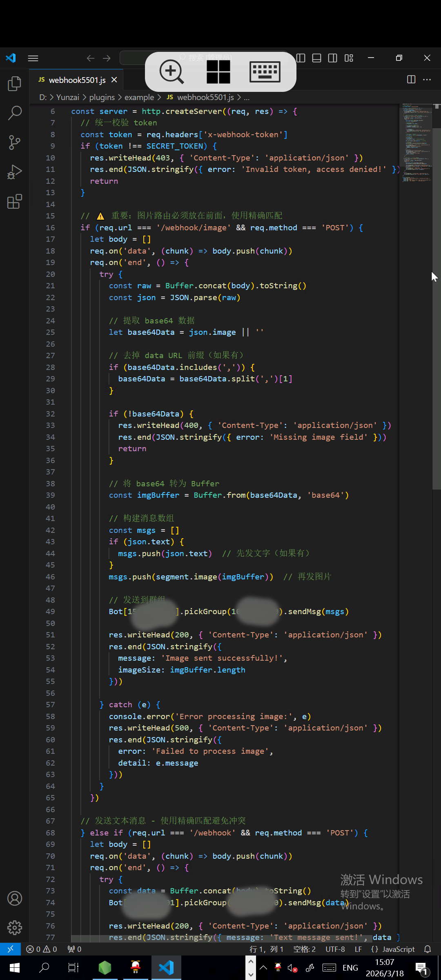Click the editor vertical scrollbar thumb
Viewport: 441px width, 980px height.
[x=437, y=306]
